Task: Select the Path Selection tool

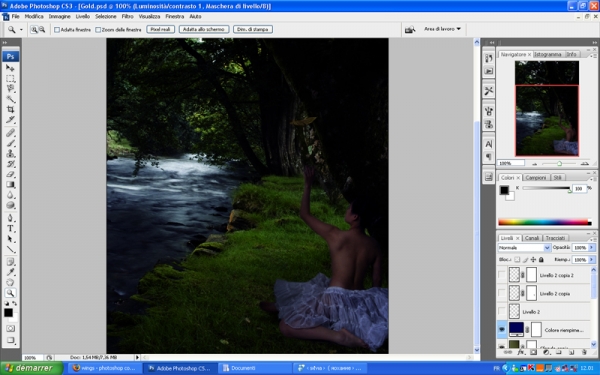Action: coord(10,239)
